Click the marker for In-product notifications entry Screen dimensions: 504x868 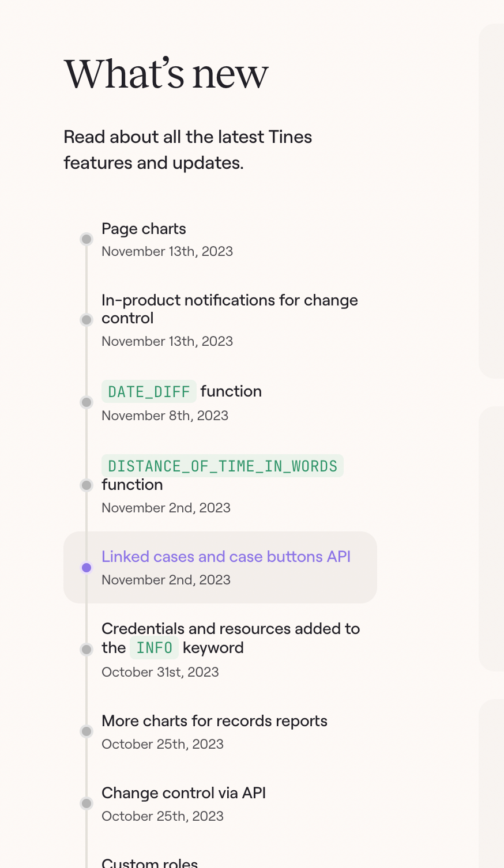pos(86,320)
